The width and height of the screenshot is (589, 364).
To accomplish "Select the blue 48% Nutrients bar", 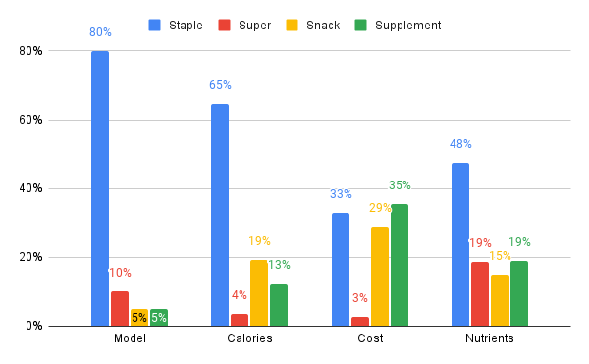I will tap(460, 244).
